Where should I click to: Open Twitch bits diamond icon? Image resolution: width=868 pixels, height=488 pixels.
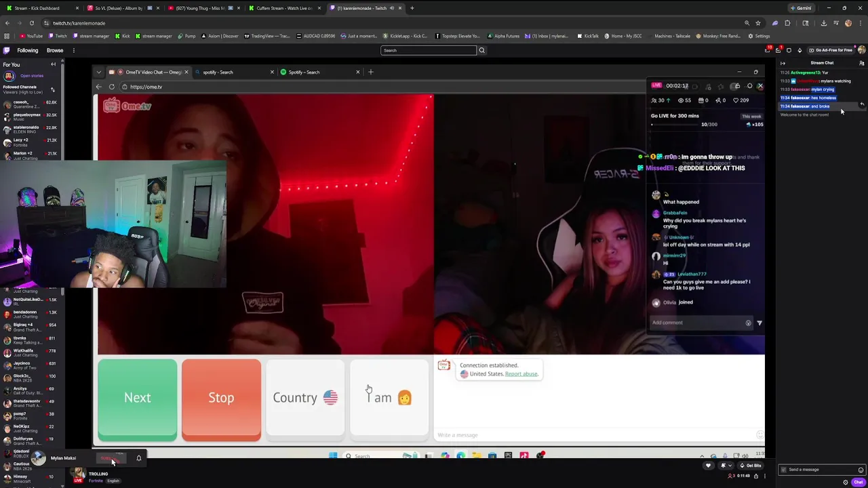800,50
